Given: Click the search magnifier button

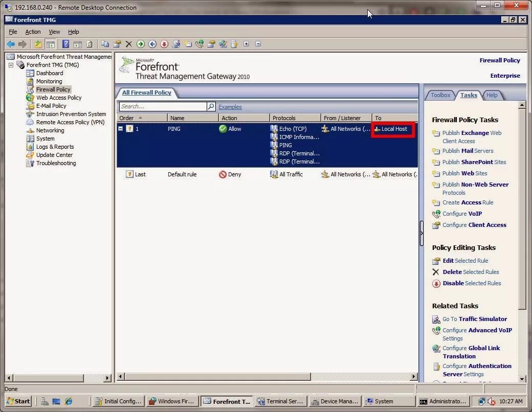Looking at the screenshot, I should click(211, 106).
